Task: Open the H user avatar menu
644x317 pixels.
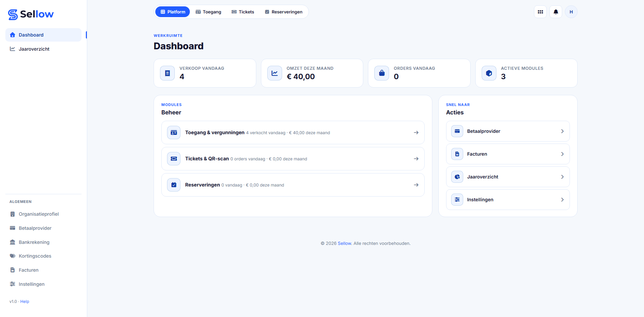Action: coord(571,12)
